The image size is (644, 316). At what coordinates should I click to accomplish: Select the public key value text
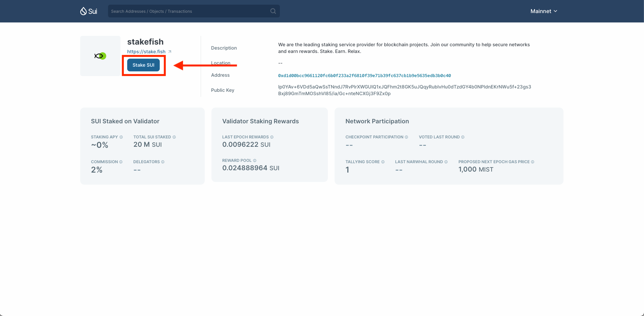(x=405, y=90)
